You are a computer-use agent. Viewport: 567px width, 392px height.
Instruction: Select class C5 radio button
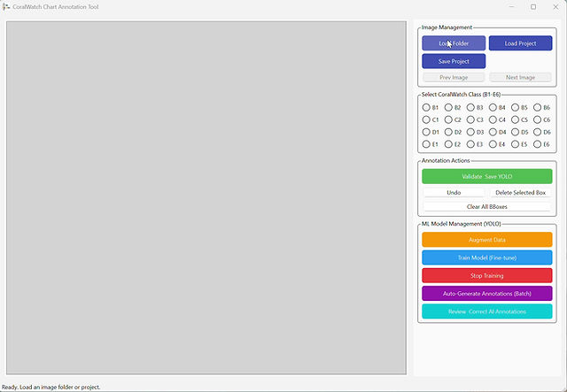[x=516, y=119]
